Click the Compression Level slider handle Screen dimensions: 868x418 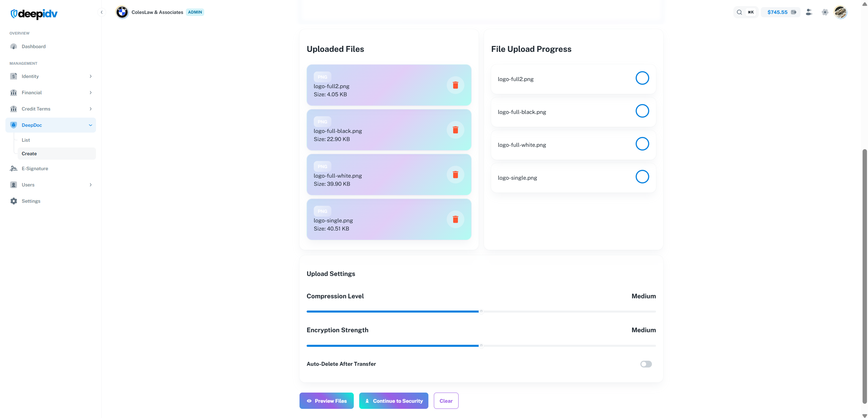[x=481, y=311]
